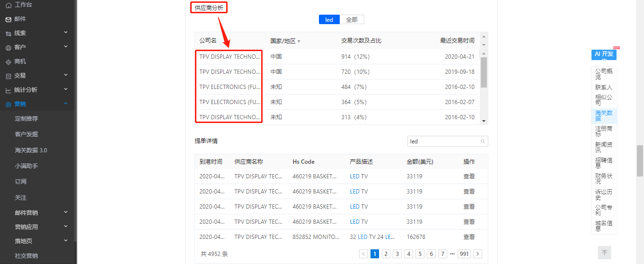The width and height of the screenshot is (644, 264).
Task: Click the AI 开发 button
Action: [604, 54]
